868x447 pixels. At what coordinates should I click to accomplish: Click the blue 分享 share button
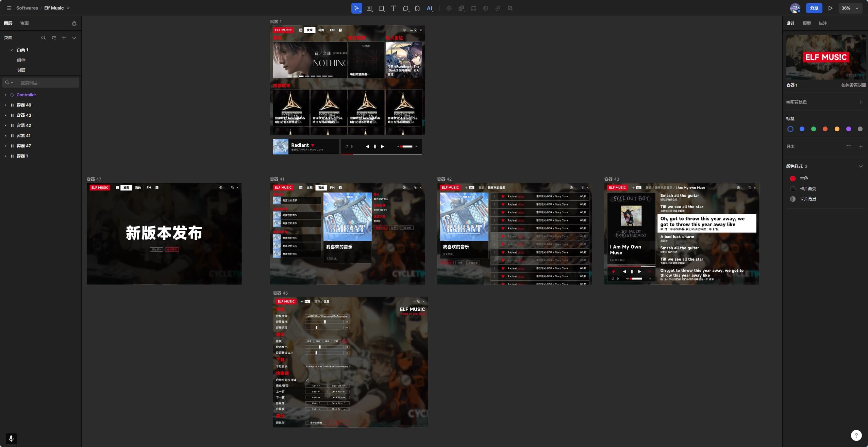[x=814, y=8]
